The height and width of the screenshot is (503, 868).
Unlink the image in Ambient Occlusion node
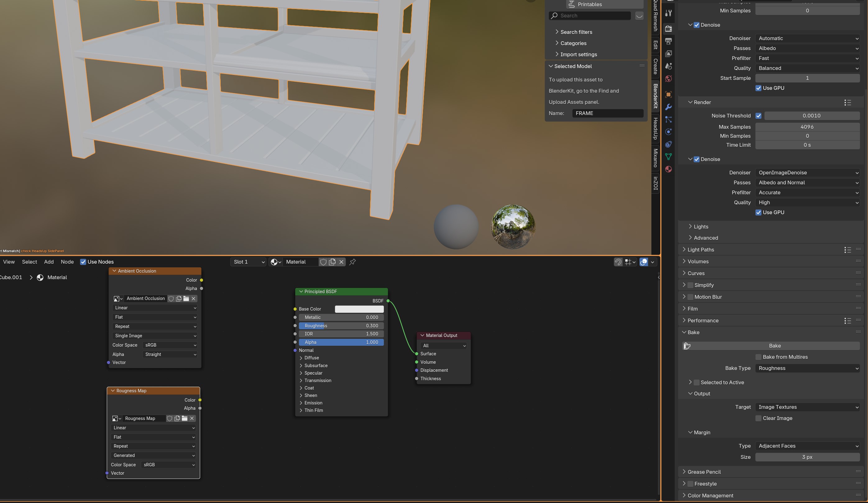pyautogui.click(x=194, y=298)
